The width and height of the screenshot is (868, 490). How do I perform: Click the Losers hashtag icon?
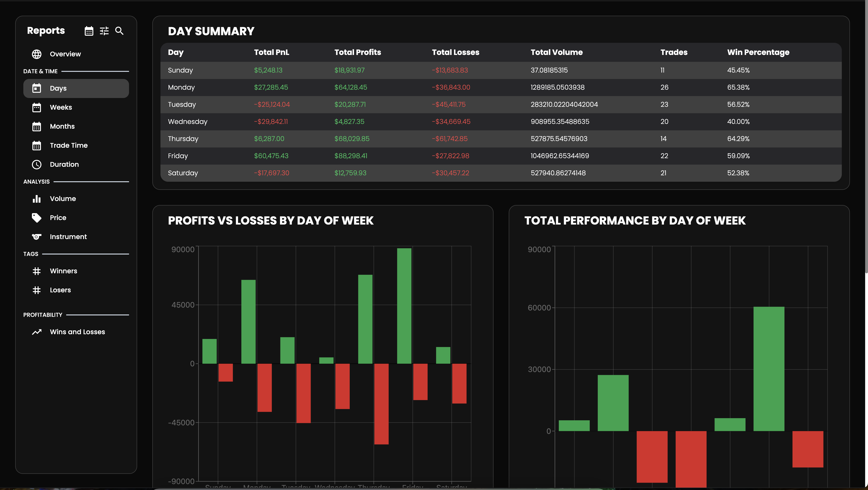(36, 290)
